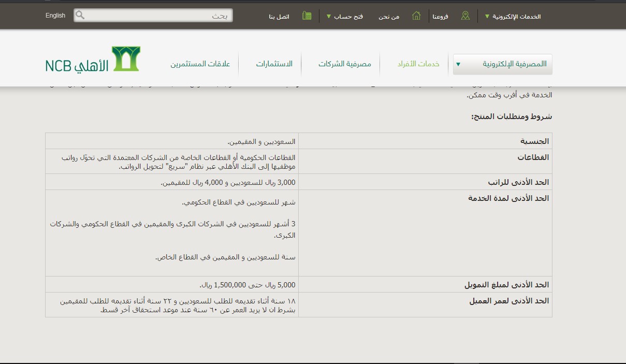This screenshot has height=364, width=626.
Task: Click the 3 أشهر للسعوديين في الشركات text
Action: [x=173, y=229]
